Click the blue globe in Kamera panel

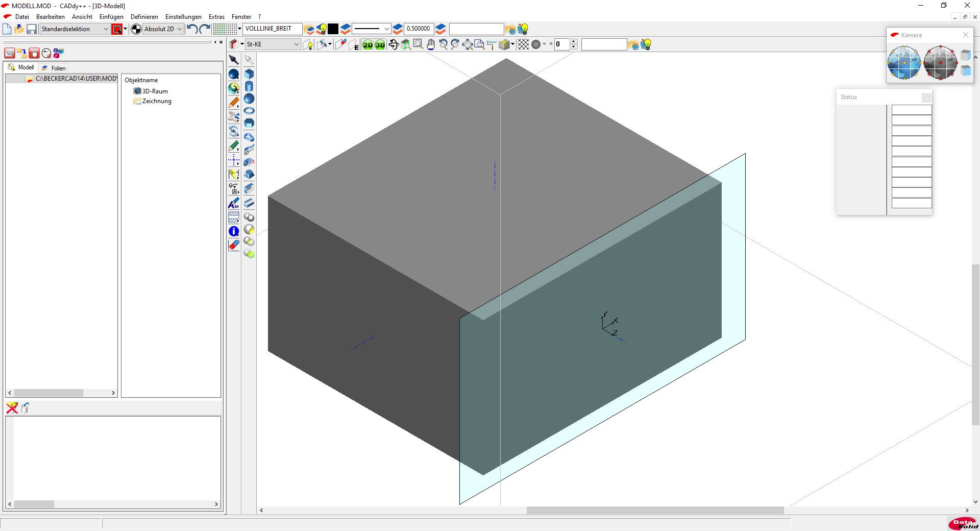tap(904, 63)
